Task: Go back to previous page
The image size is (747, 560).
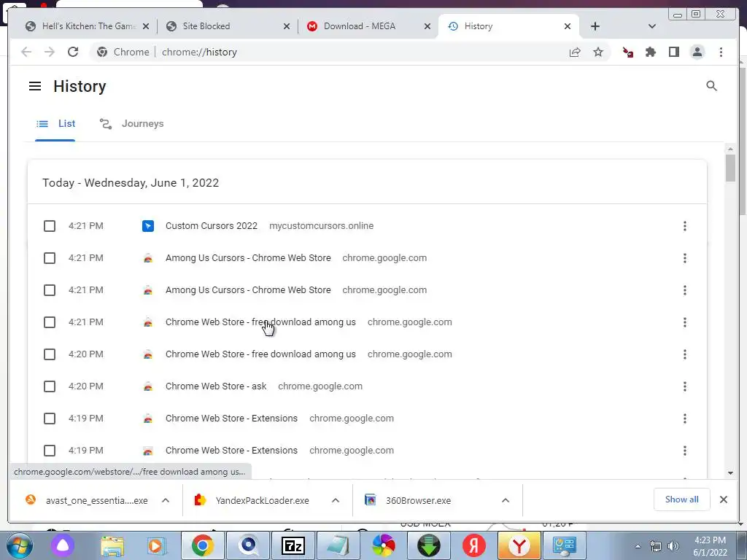Action: 26,52
